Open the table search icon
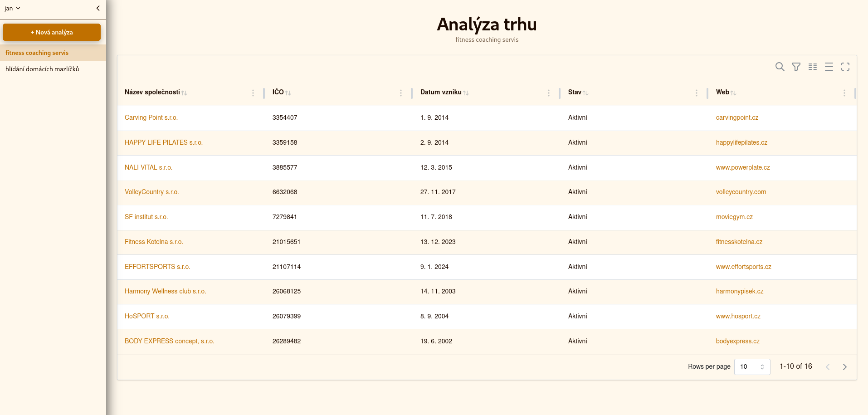Image resolution: width=868 pixels, height=415 pixels. coord(780,67)
